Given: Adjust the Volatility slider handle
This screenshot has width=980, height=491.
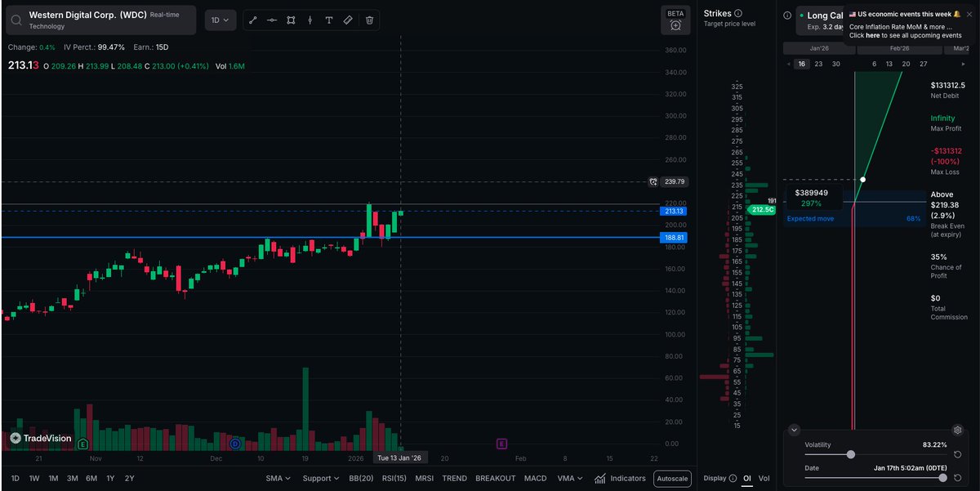Looking at the screenshot, I should [851, 454].
